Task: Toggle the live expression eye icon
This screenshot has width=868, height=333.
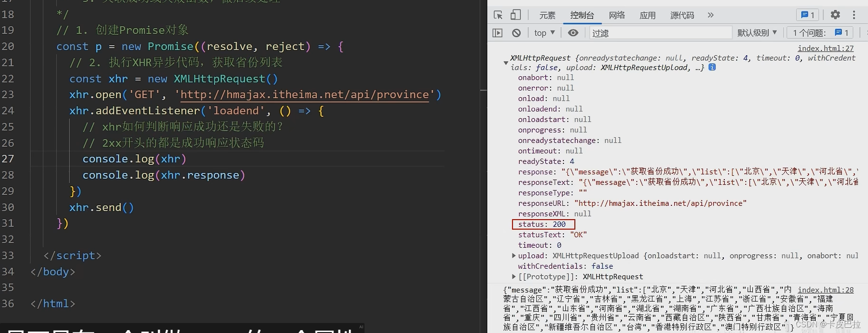Action: point(573,33)
